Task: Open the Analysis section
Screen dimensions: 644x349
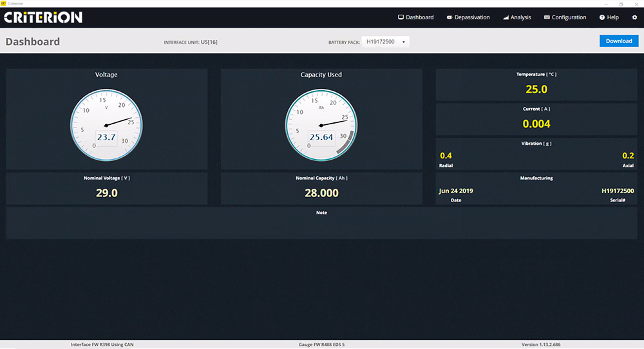Action: pyautogui.click(x=516, y=17)
